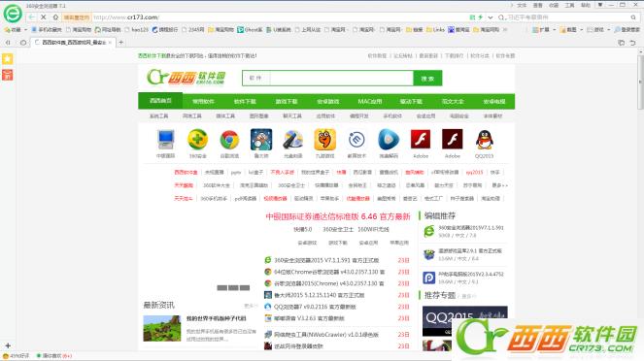Click the browser search box
The width and height of the screenshot is (644, 361).
tap(567, 17)
